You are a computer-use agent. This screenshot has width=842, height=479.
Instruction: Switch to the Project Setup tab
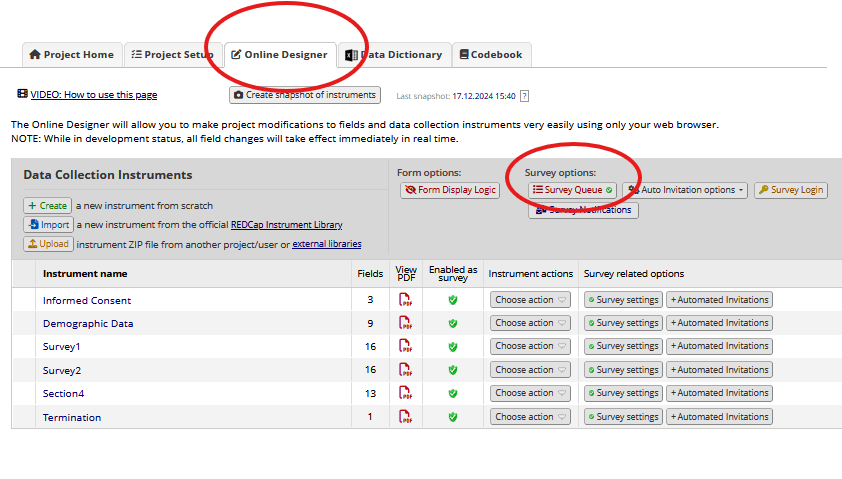(172, 55)
